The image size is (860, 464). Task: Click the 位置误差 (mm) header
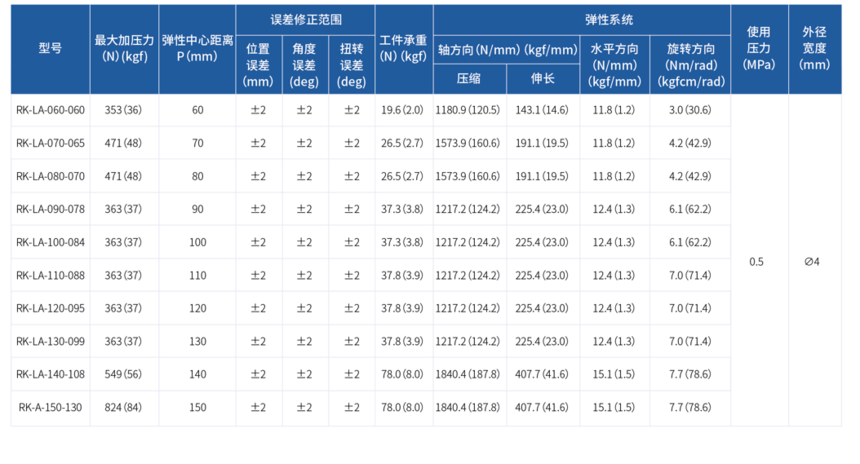coord(258,65)
